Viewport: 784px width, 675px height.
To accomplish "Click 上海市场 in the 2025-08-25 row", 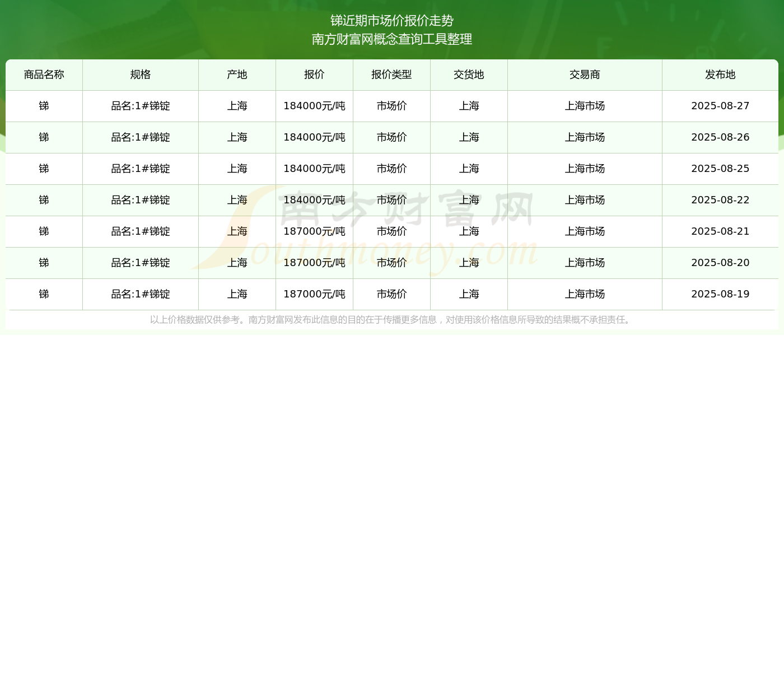I will tap(585, 169).
